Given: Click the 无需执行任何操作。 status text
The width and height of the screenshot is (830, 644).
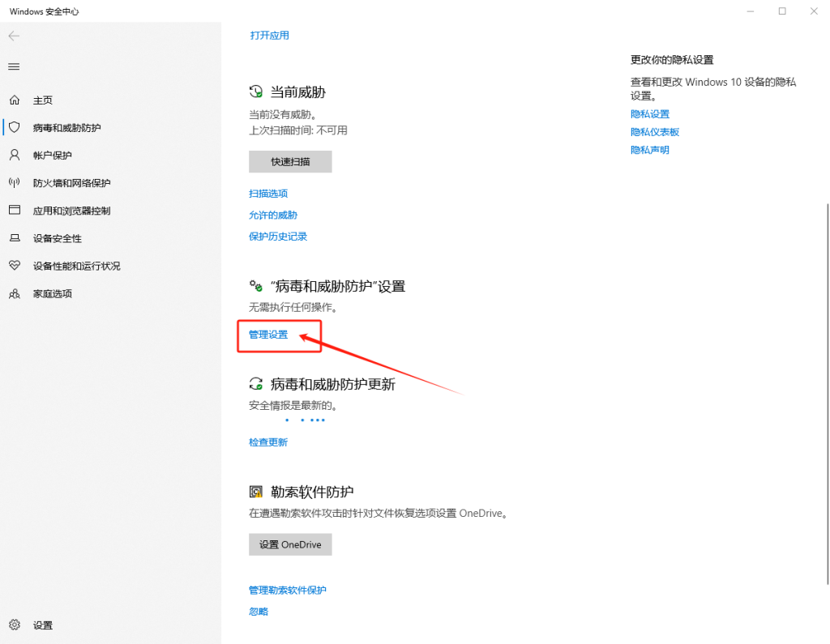Looking at the screenshot, I should [293, 308].
